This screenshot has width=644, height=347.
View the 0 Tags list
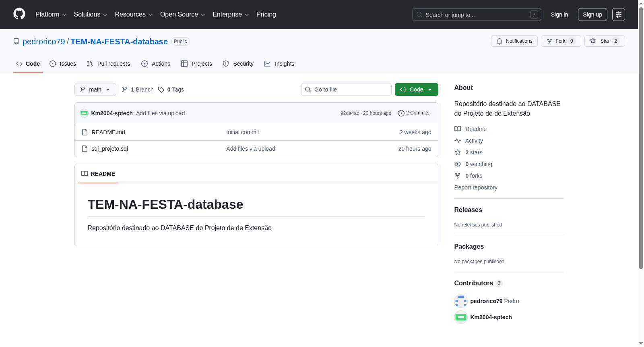pos(171,89)
